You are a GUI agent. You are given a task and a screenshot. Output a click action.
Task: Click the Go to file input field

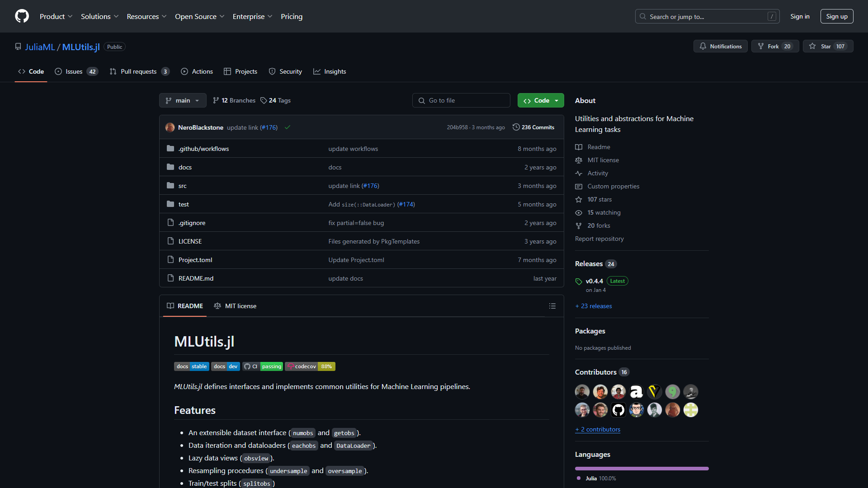click(461, 100)
